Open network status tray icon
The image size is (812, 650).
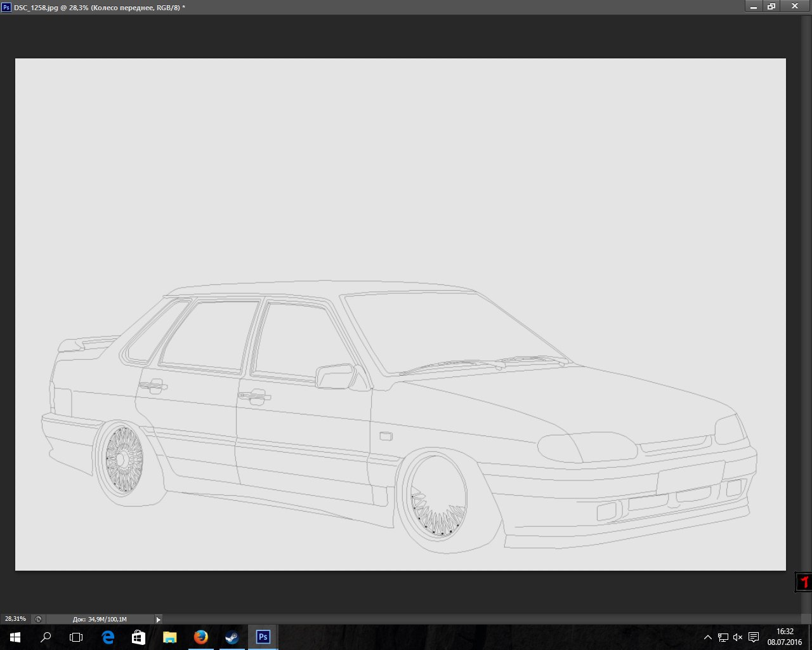723,637
